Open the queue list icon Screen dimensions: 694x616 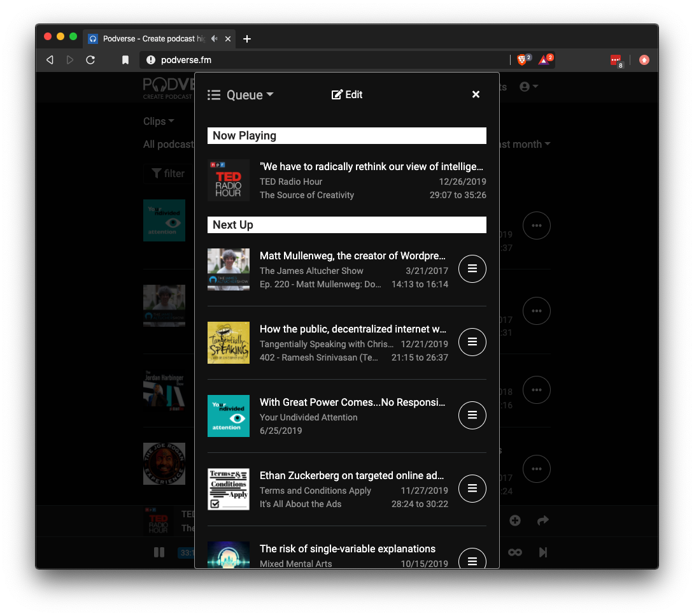coord(214,94)
